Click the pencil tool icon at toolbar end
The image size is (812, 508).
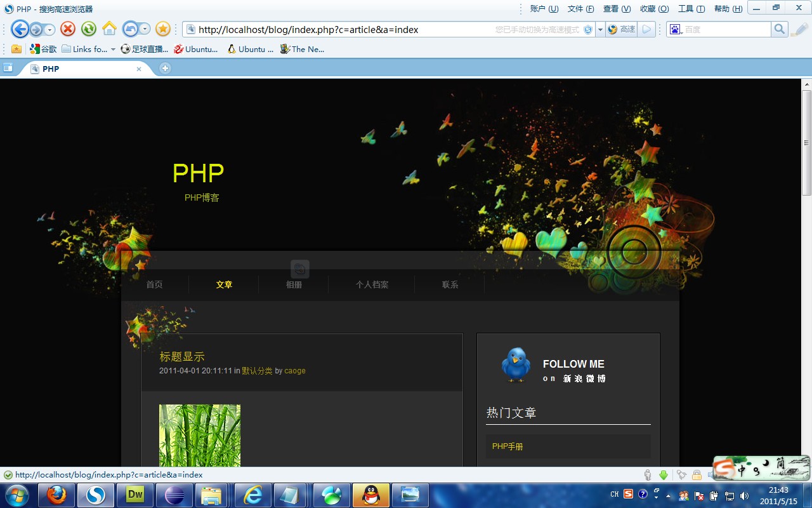[x=801, y=29]
